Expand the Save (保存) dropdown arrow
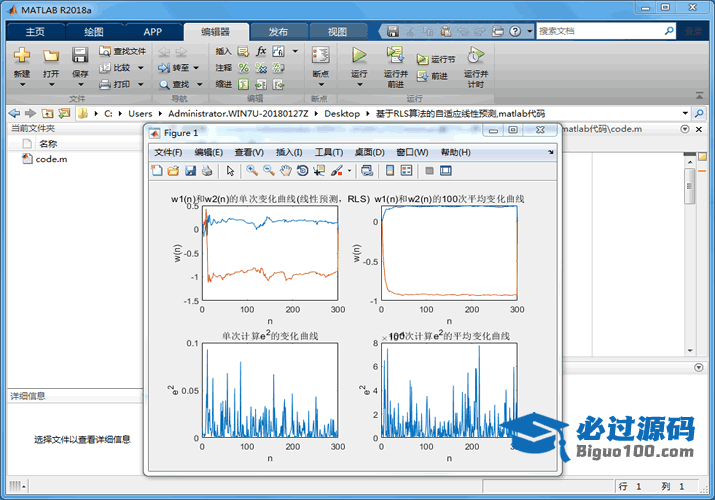Viewport: 715px width, 500px height. (x=80, y=84)
